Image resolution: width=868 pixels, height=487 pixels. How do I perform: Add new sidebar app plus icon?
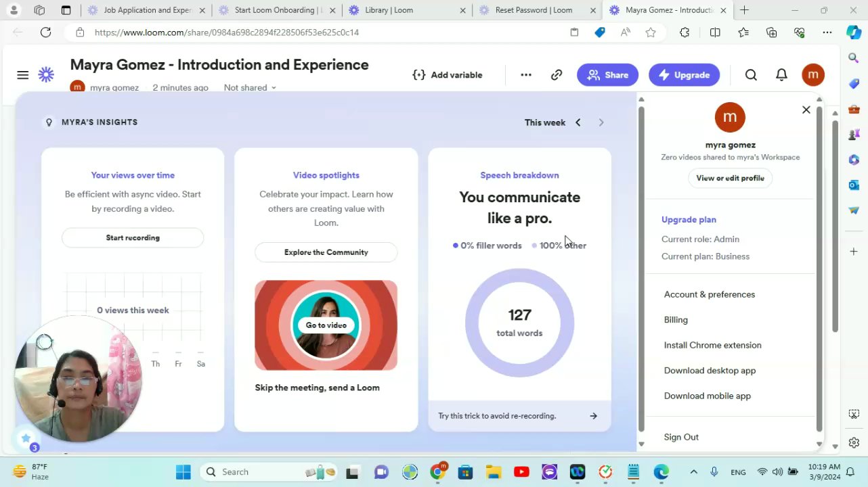(854, 252)
